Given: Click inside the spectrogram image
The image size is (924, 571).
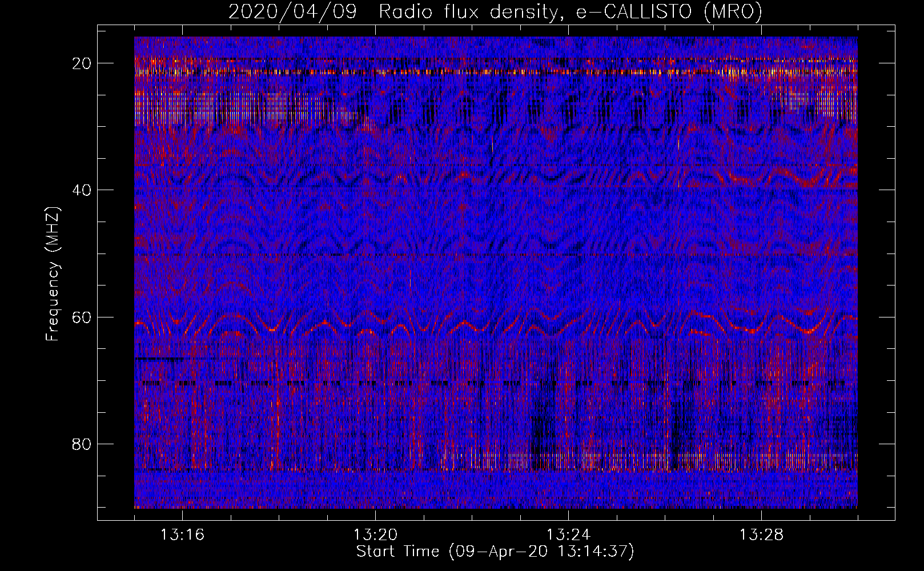Looking at the screenshot, I should pyautogui.click(x=496, y=272).
